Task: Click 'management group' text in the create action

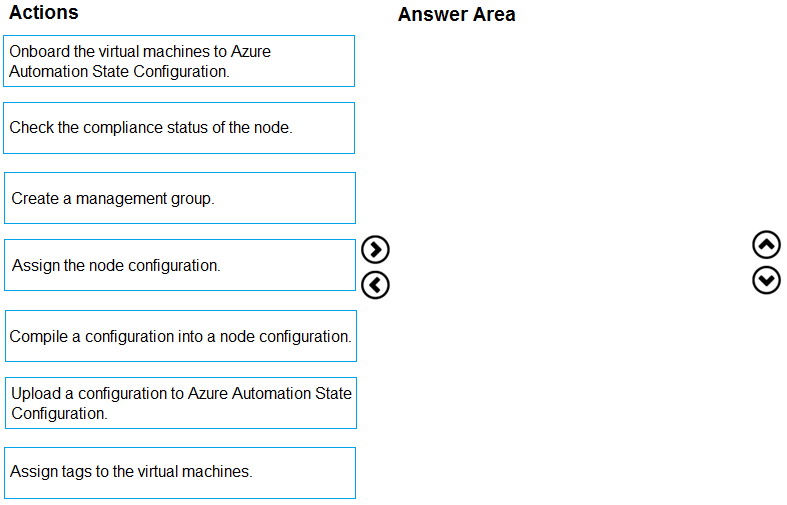Action: click(150, 198)
